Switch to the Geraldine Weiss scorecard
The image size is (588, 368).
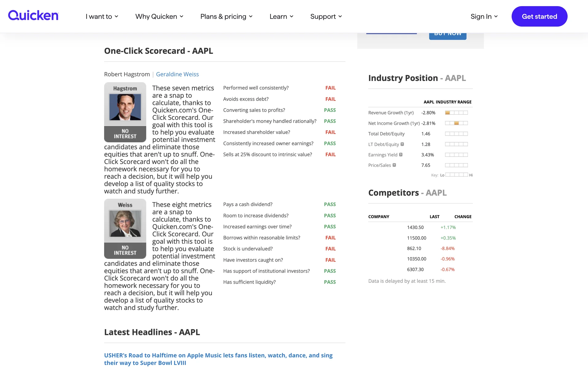click(x=177, y=74)
